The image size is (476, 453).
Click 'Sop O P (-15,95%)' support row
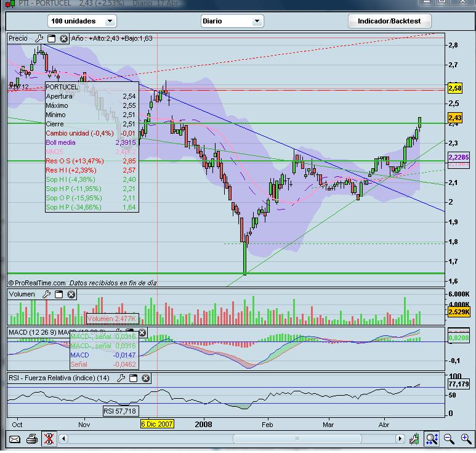click(91, 198)
